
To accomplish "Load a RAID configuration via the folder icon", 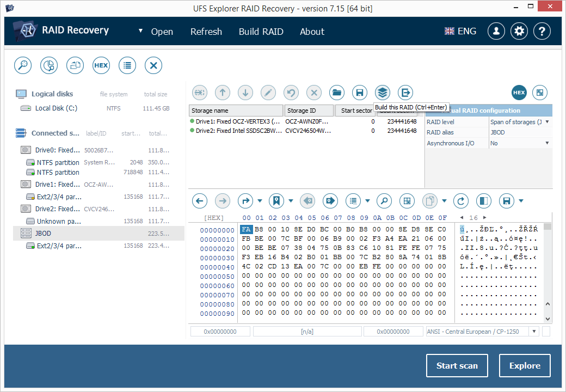I will pos(337,93).
